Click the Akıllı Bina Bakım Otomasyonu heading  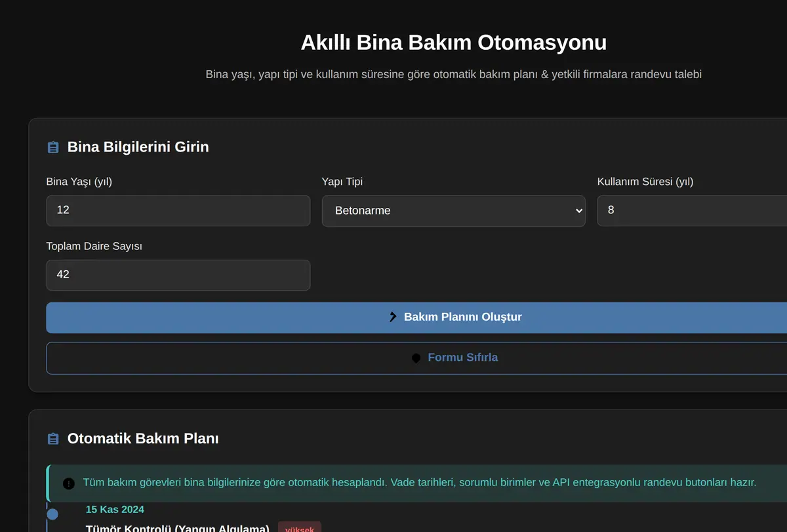pos(453,42)
